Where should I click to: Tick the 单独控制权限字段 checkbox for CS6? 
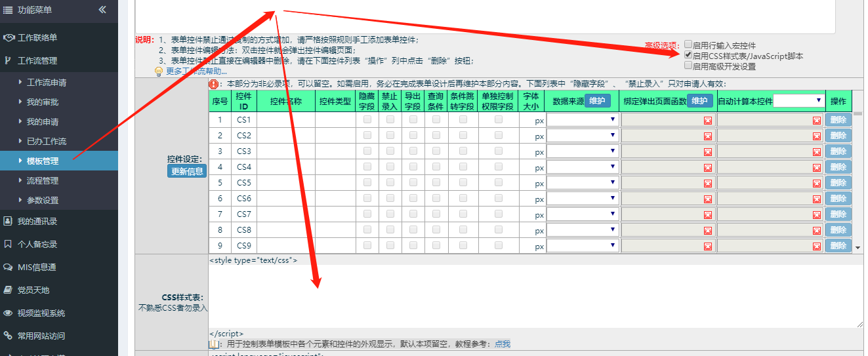499,198
